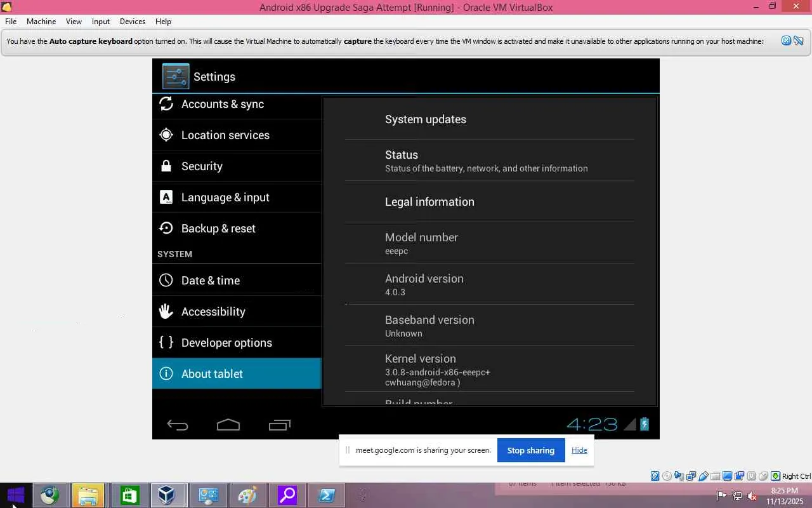Click the Windows taskbar clock

click(x=785, y=496)
